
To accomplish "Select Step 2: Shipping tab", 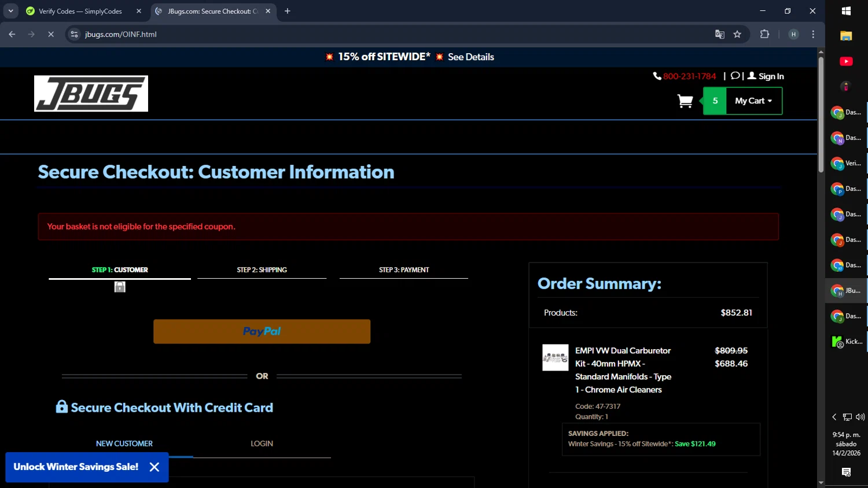I will click(x=262, y=270).
